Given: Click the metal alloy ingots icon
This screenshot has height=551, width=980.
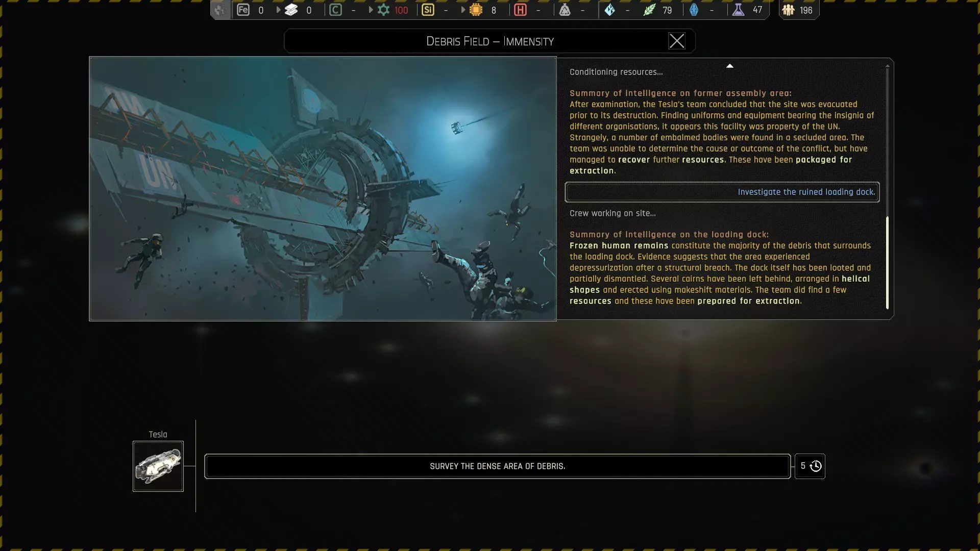Looking at the screenshot, I should pos(291,10).
